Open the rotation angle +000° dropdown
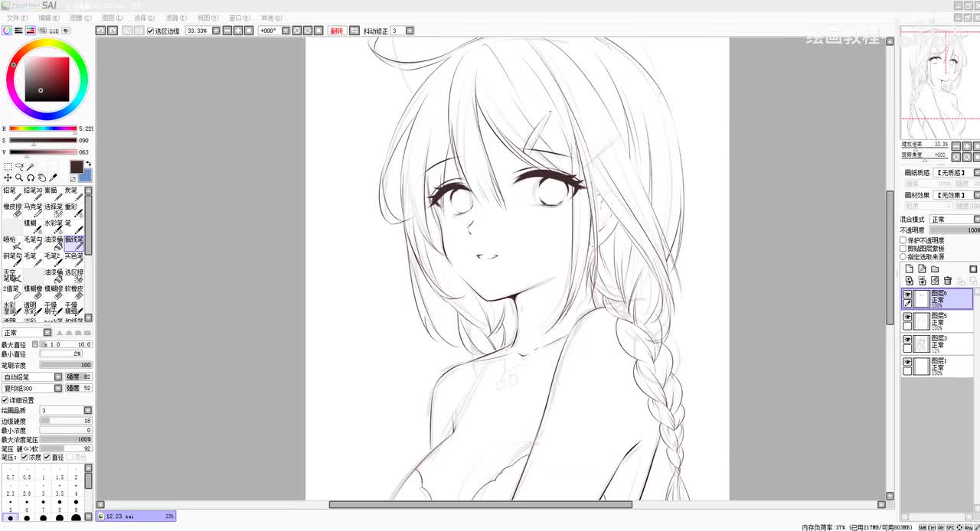980x531 pixels. click(x=286, y=31)
